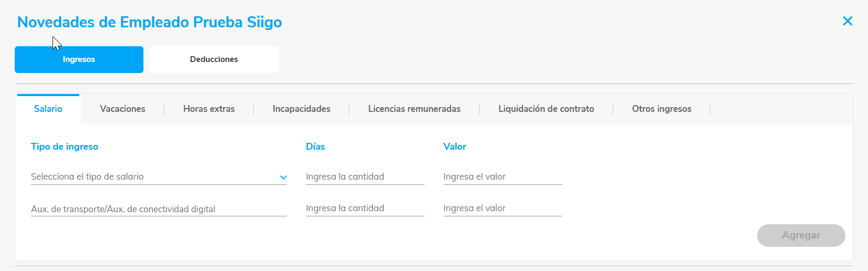Select the Salario tab
The height and width of the screenshot is (271, 868).
pos(48,109)
